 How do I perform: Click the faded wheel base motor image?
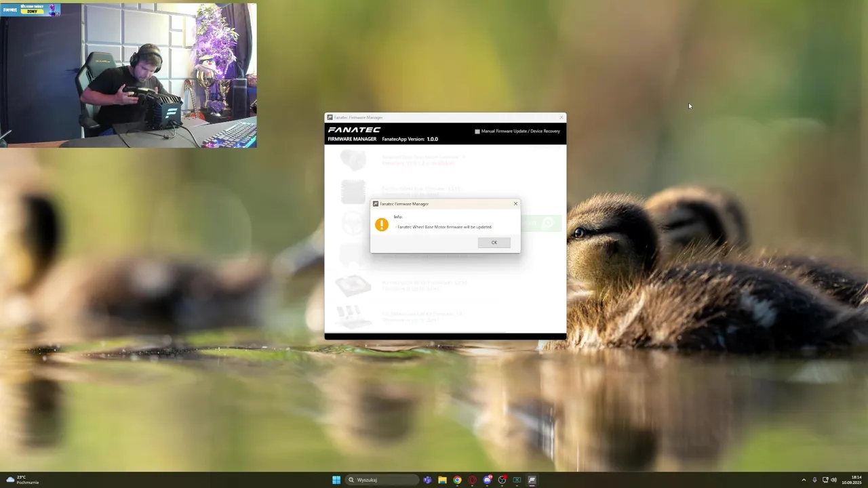tap(353, 161)
